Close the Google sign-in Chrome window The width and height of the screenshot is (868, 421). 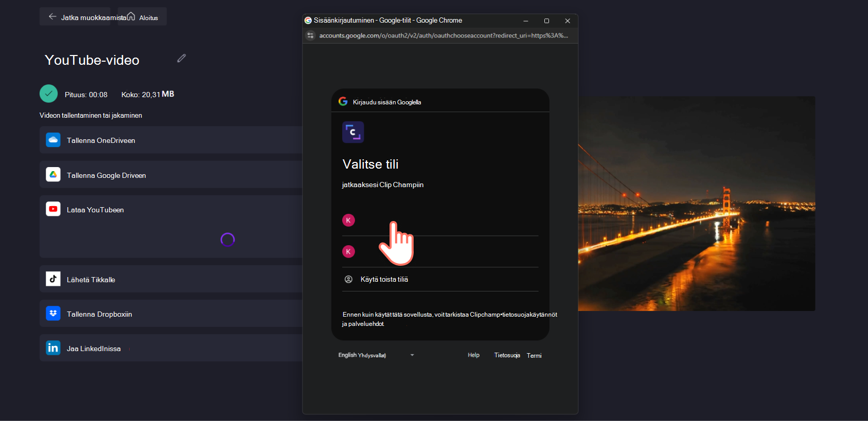[568, 21]
